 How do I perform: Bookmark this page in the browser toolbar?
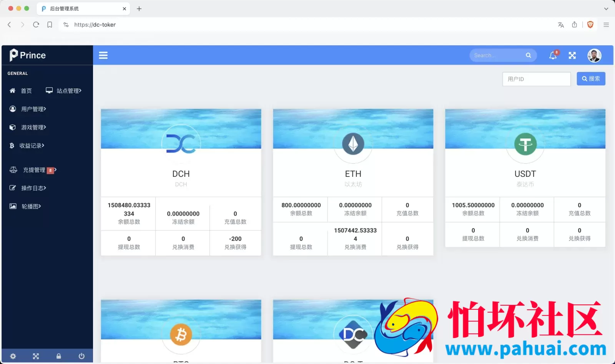[x=50, y=25]
